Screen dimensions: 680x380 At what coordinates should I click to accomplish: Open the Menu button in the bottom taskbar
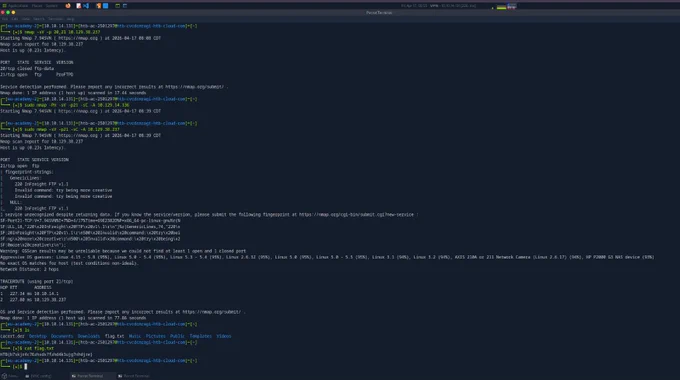10,376
